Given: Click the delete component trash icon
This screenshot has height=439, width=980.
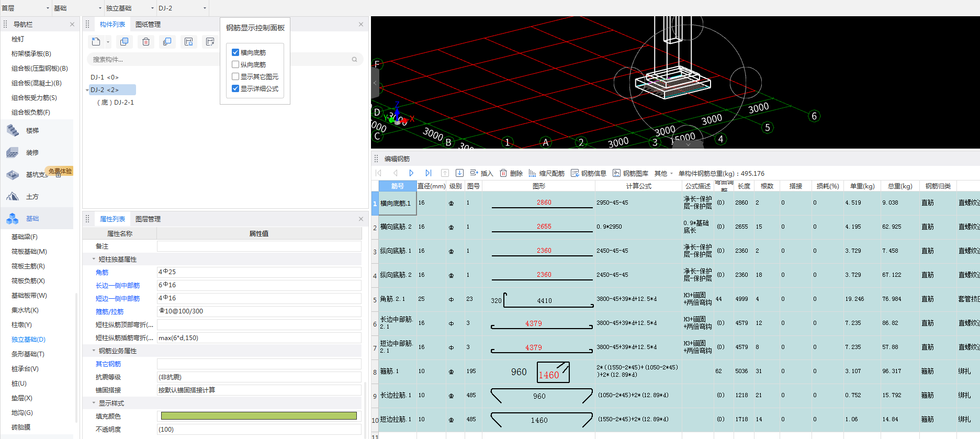Looking at the screenshot, I should pyautogui.click(x=146, y=42).
